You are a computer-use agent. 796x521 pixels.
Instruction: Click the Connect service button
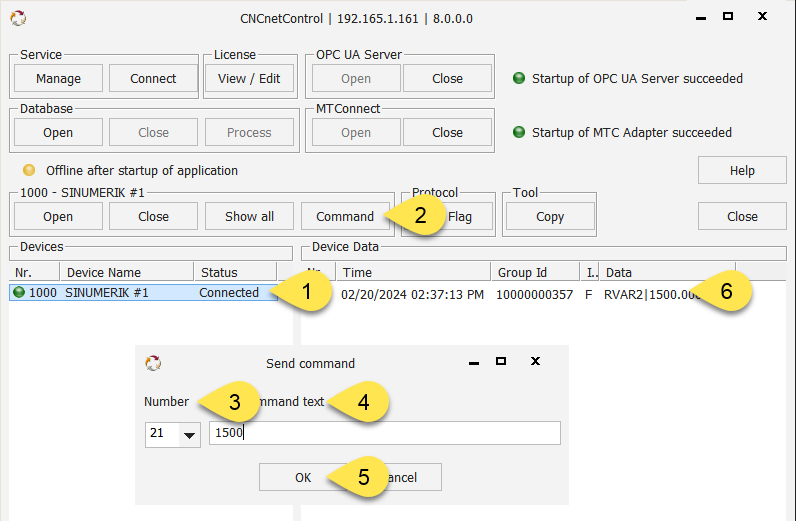[152, 79]
